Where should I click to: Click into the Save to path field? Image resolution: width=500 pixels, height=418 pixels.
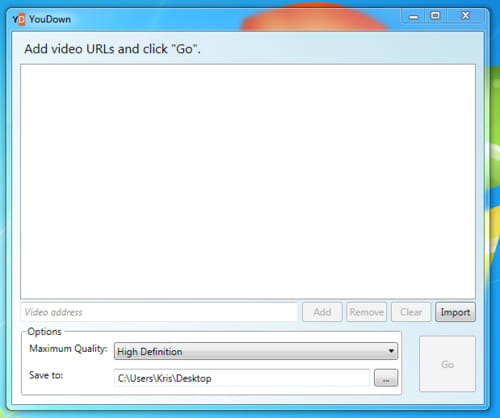(242, 378)
